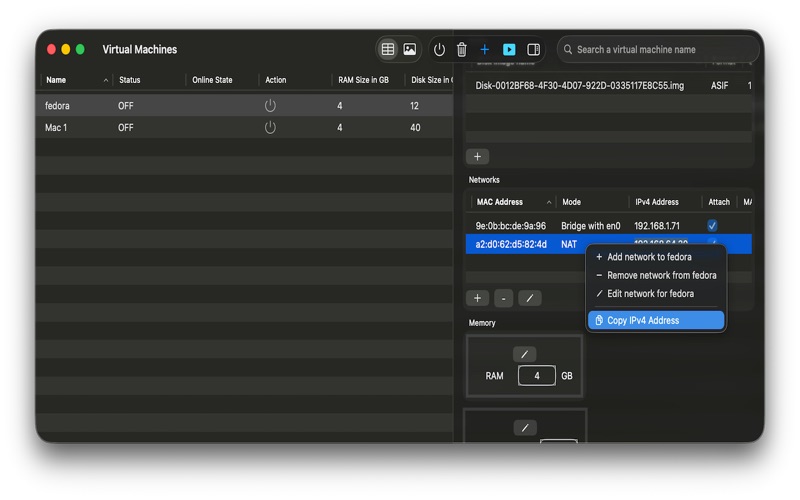
Task: Add network with plus button below table
Action: point(478,298)
